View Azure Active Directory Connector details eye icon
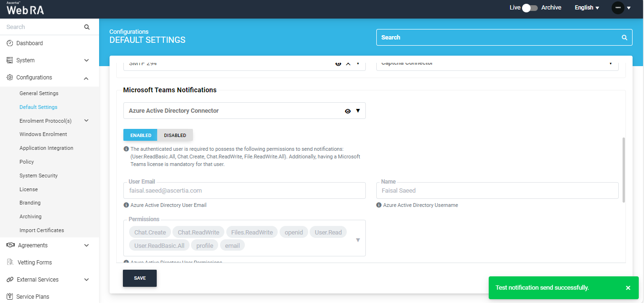Viewport: 644px width, 303px height. pos(348,111)
